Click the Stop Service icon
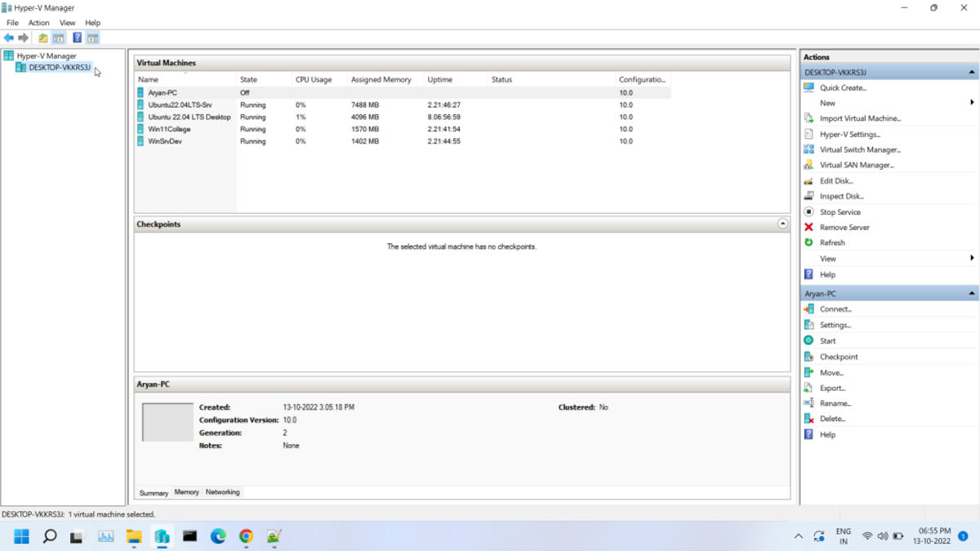Screen dimensions: 980x551 pos(808,211)
